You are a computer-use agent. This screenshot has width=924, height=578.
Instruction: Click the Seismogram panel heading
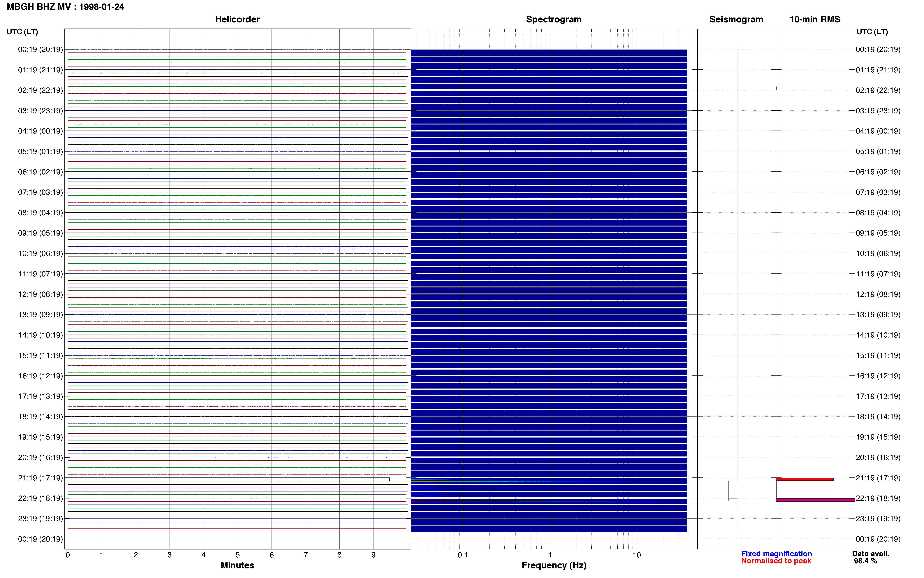point(736,19)
